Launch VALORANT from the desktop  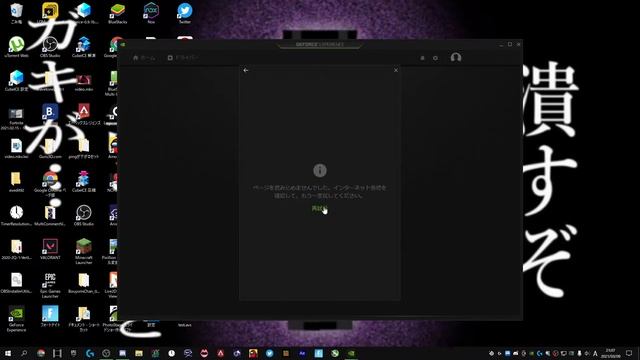50,249
